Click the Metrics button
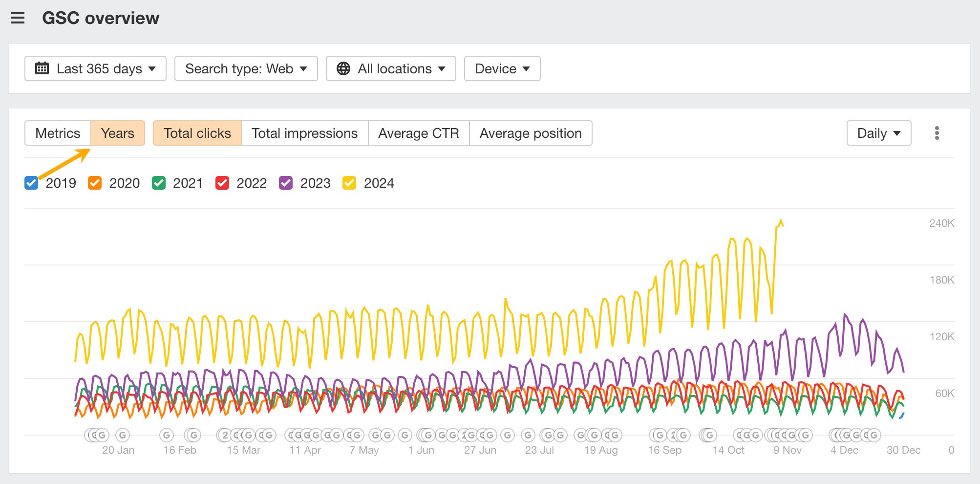 [58, 133]
